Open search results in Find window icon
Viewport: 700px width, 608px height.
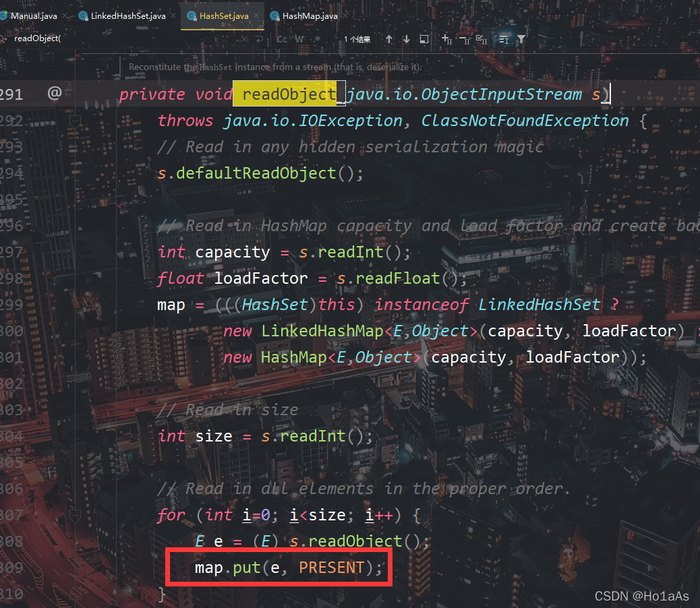424,39
